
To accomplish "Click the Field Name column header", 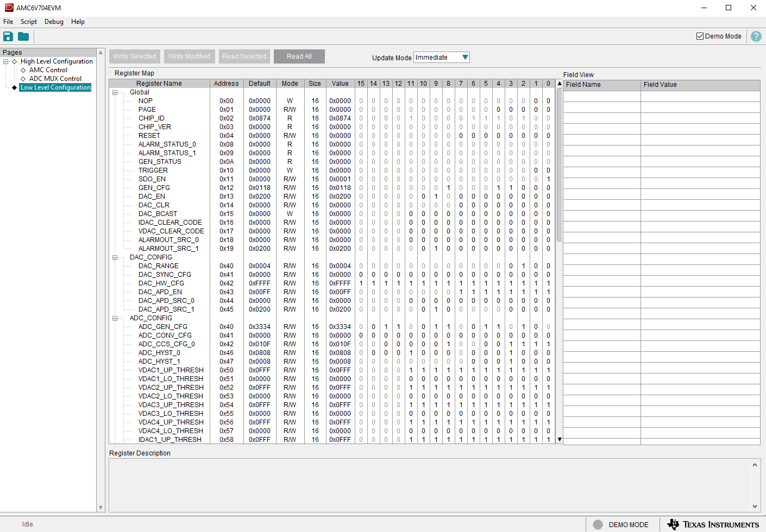I will pyautogui.click(x=602, y=85).
